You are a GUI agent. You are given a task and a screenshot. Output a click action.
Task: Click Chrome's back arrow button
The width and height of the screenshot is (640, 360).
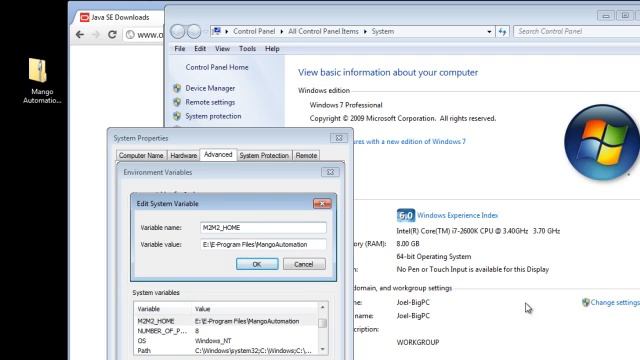[x=80, y=35]
